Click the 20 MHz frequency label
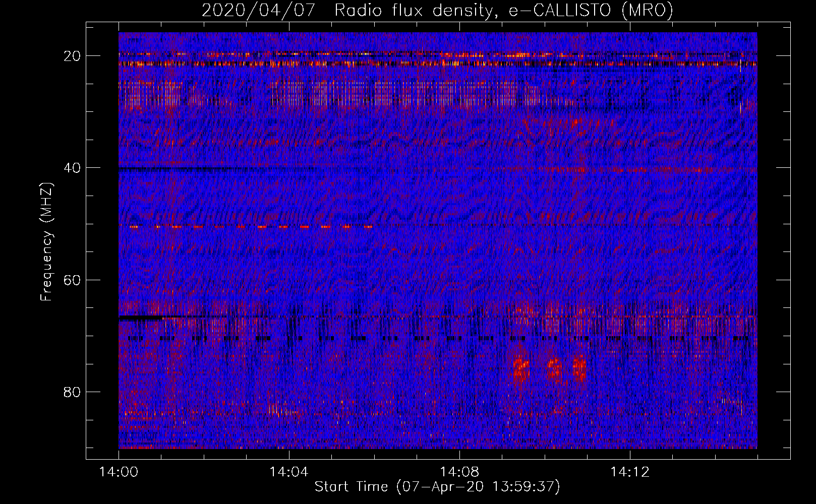The width and height of the screenshot is (816, 504). coord(73,56)
